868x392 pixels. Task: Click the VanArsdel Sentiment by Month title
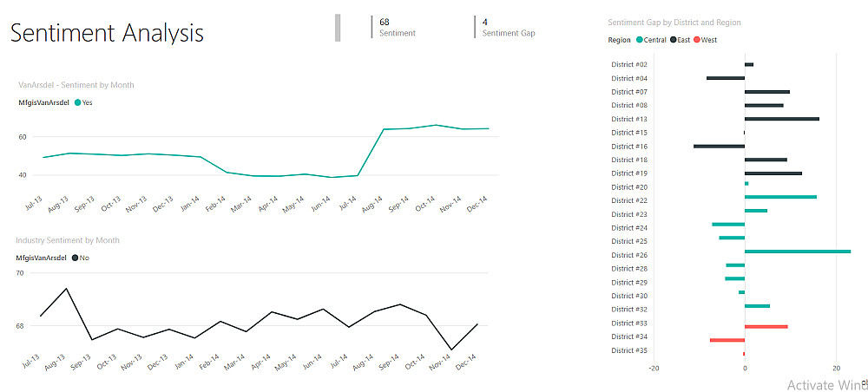click(76, 85)
